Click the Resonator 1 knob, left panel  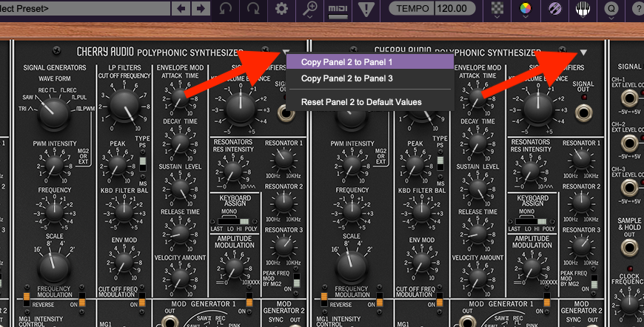coord(284,159)
